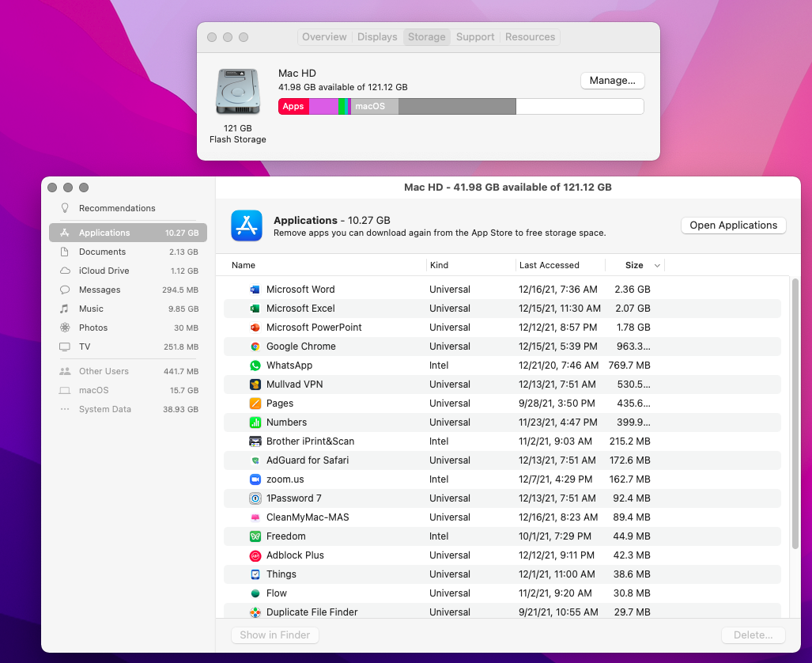Click the Brother iPrint&Scan icon
Screen dimensions: 812x663
point(255,441)
